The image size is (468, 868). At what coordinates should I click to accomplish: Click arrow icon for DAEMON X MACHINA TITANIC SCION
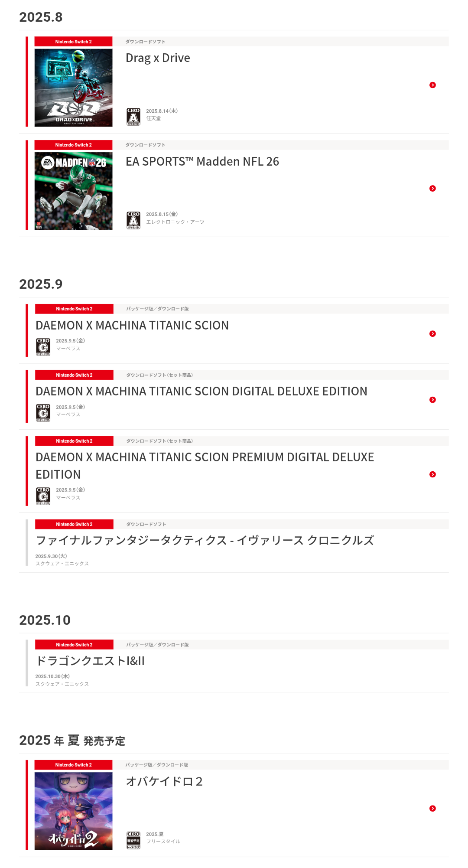(432, 333)
